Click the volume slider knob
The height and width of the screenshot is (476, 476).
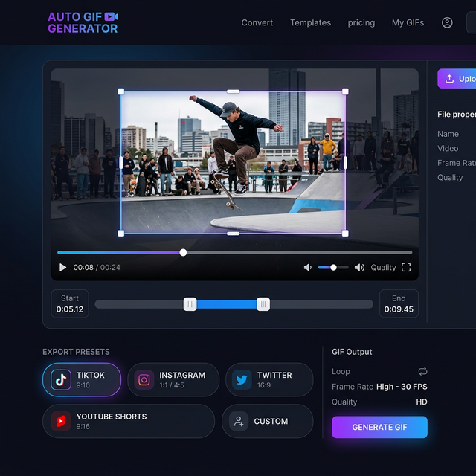(x=333, y=268)
